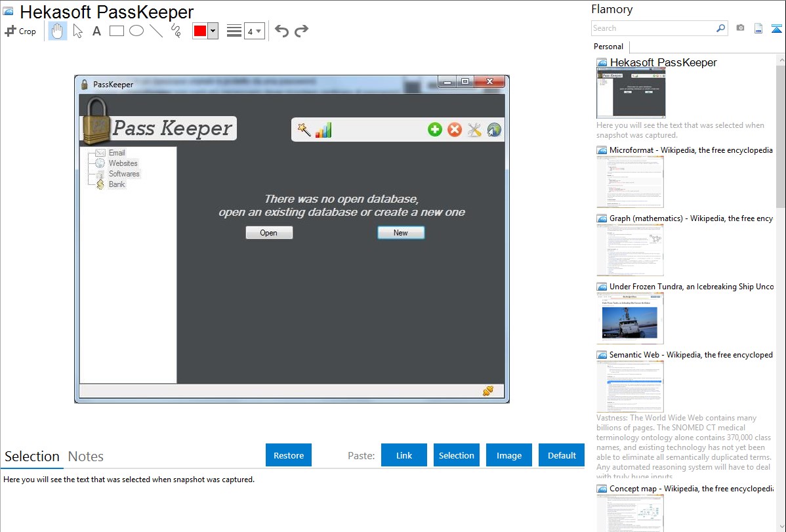
Task: Click the Hekasoft PassKeeper title icon top left
Action: tap(8, 11)
